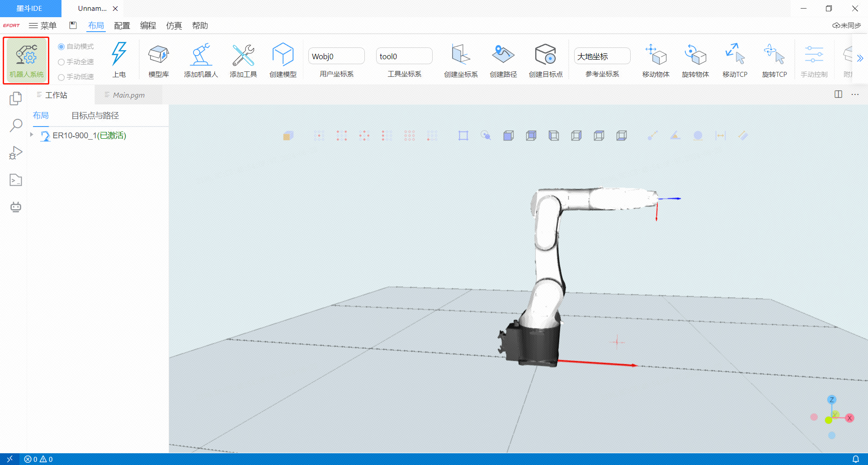Screen dimensions: 868x465
Task: Select the 移动物体 move object tool
Action: click(656, 55)
